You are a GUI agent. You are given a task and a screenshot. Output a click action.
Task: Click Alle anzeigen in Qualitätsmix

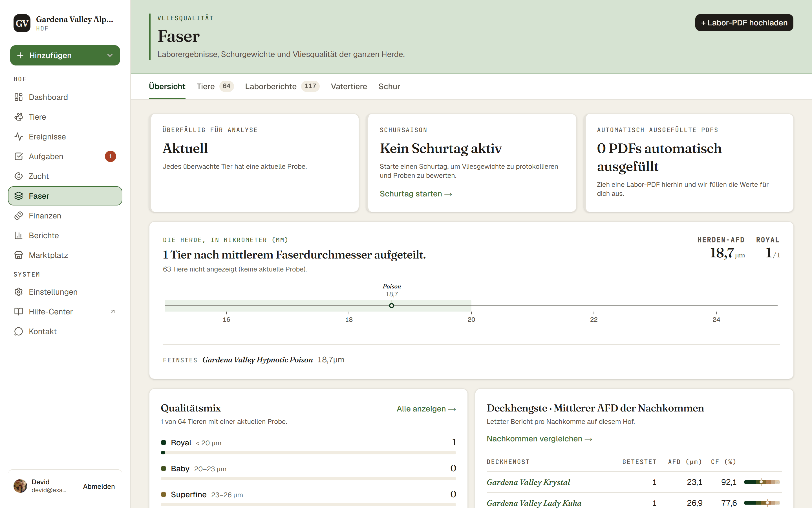pyautogui.click(x=426, y=409)
